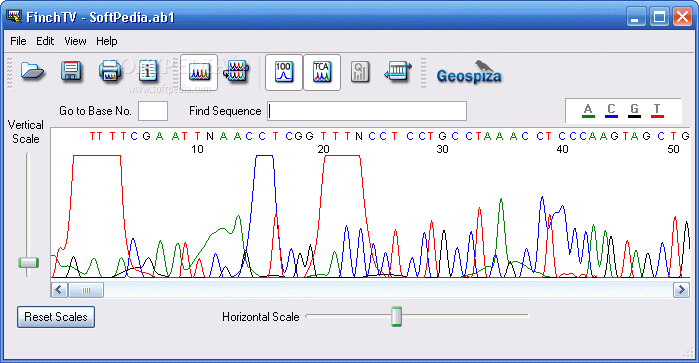The height and width of the screenshot is (363, 699).
Task: Click the Find Sequence input box
Action: pyautogui.click(x=367, y=111)
